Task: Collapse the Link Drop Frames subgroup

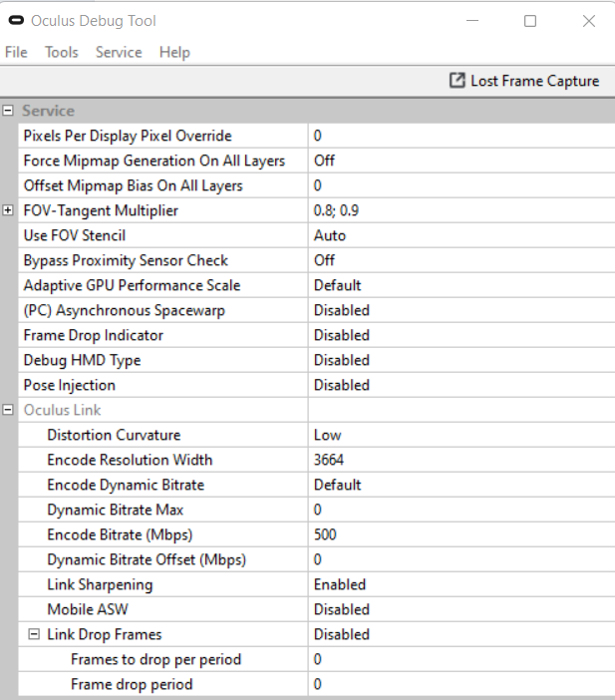Action: pyautogui.click(x=34, y=634)
